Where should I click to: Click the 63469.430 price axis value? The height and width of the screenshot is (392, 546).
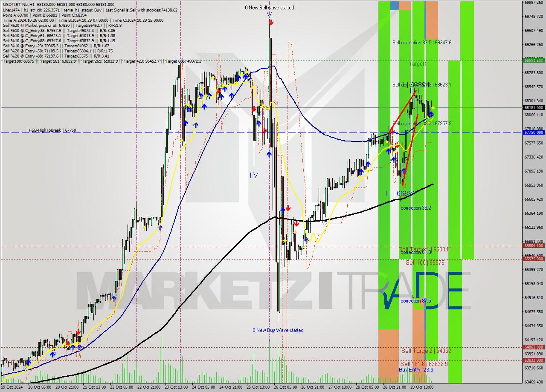pos(534,382)
